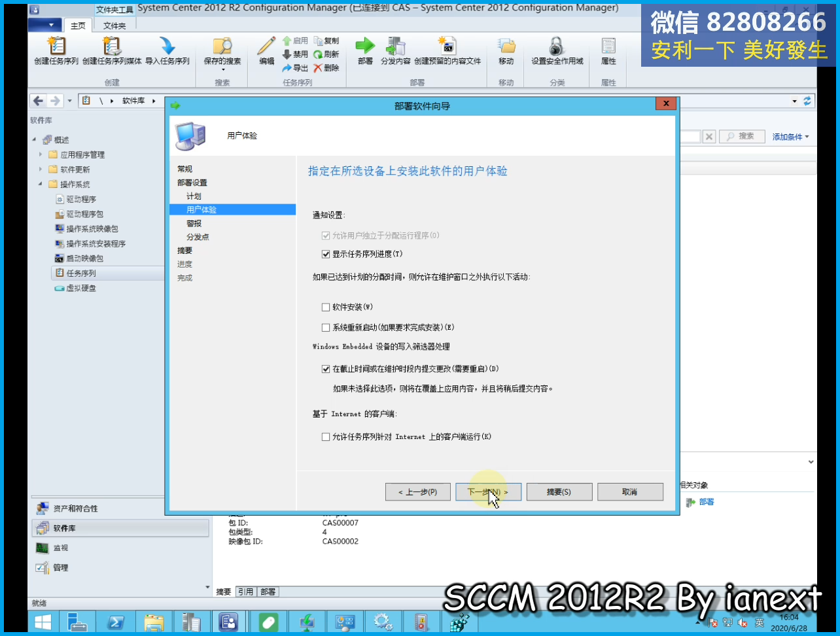Click the 取消 button

pyautogui.click(x=630, y=492)
